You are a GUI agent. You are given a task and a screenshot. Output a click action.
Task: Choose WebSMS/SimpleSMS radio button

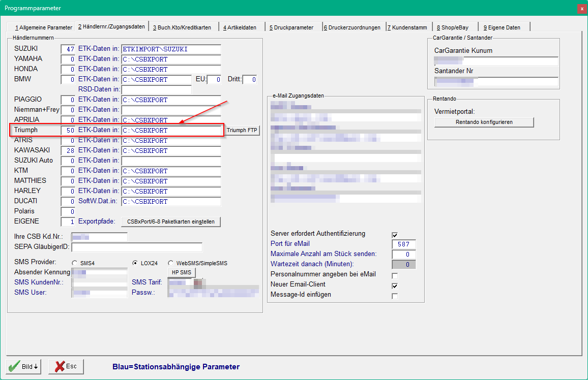(170, 263)
